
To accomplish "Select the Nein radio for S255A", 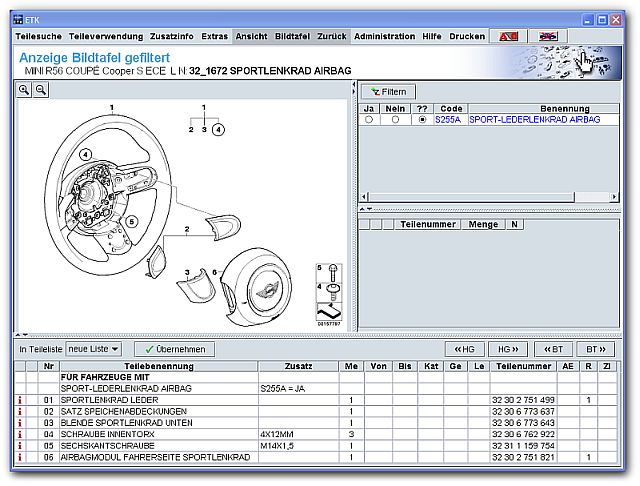I will tap(395, 120).
